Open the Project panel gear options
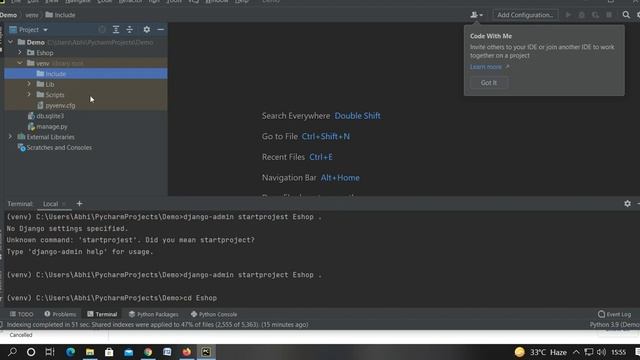640x360 pixels. coord(147,30)
